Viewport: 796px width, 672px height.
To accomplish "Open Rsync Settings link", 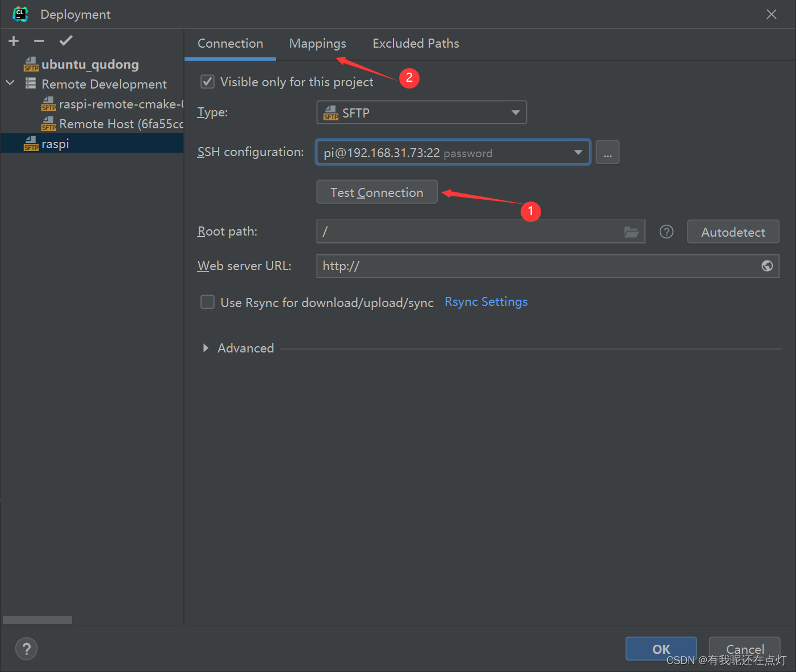I will [x=485, y=301].
